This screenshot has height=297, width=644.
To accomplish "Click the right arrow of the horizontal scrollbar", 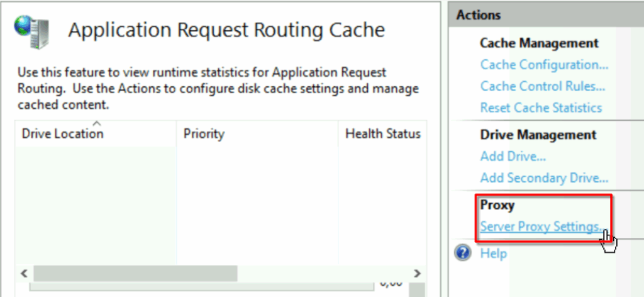I will [x=418, y=273].
